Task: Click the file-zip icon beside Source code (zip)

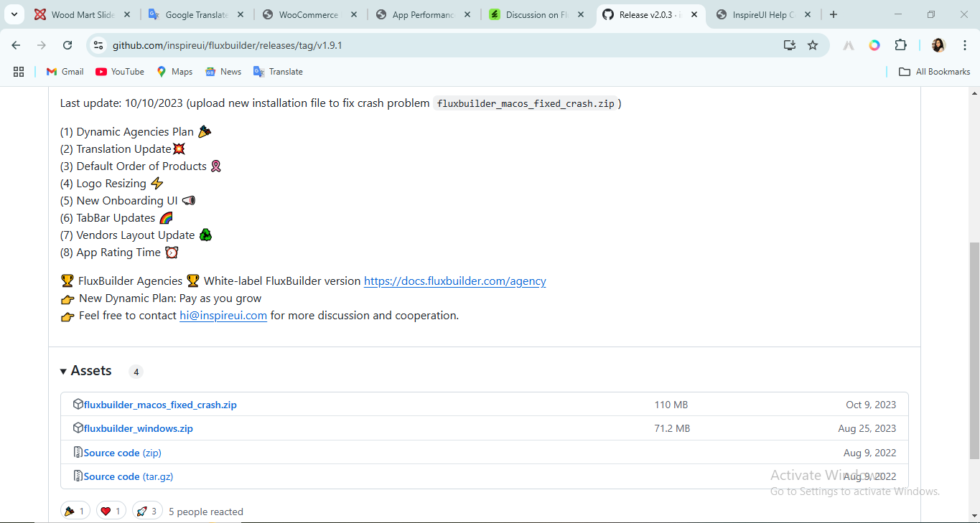Action: click(x=78, y=453)
